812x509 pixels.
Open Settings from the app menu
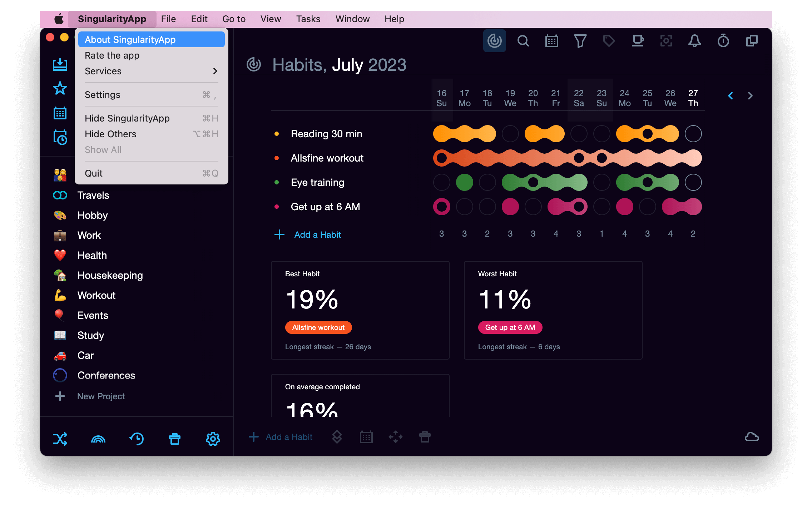pyautogui.click(x=152, y=95)
